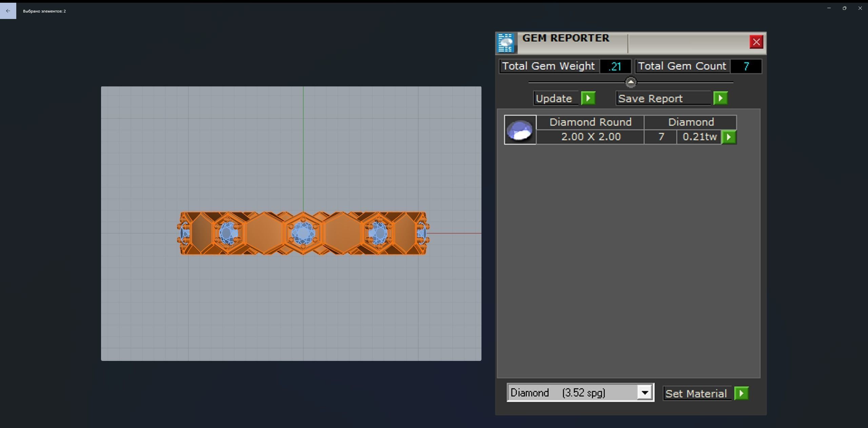Click green arrow next to Set Material

(741, 393)
